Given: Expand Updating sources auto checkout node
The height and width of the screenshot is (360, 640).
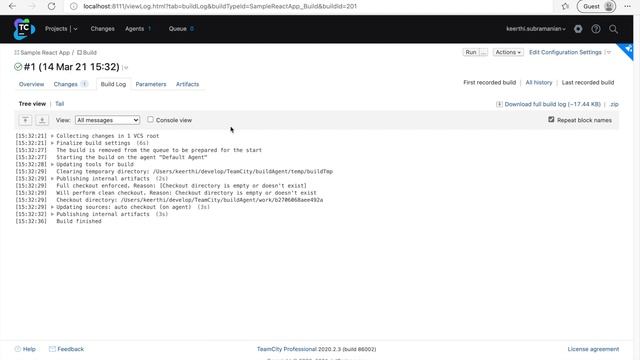Looking at the screenshot, I should [52, 207].
